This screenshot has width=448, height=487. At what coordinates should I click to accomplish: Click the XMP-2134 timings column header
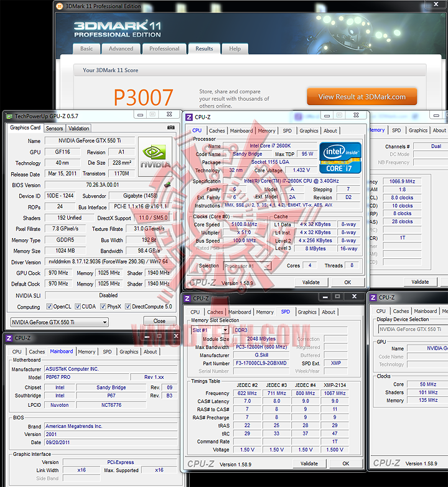coord(335,385)
